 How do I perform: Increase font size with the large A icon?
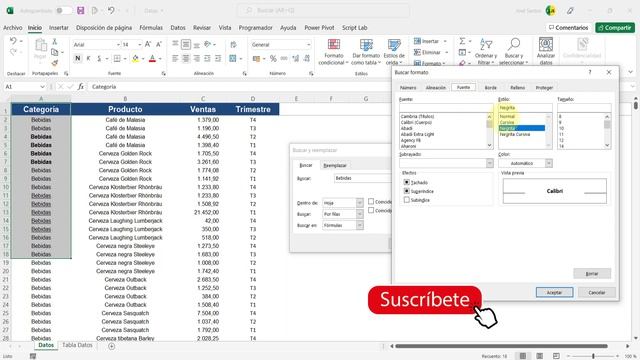[x=148, y=44]
